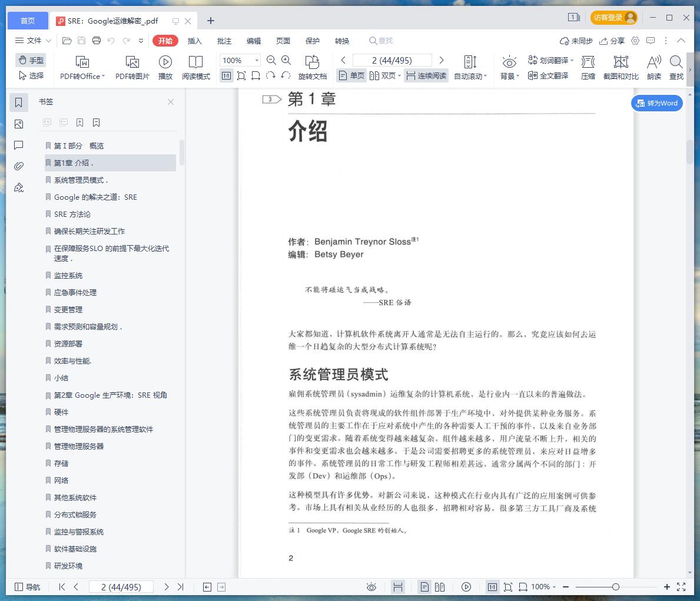Jump to the last page in status bar
The width and height of the screenshot is (700, 601).
(180, 587)
